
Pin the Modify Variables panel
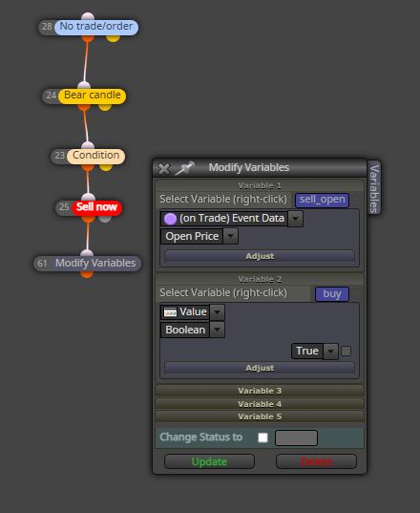pos(184,168)
